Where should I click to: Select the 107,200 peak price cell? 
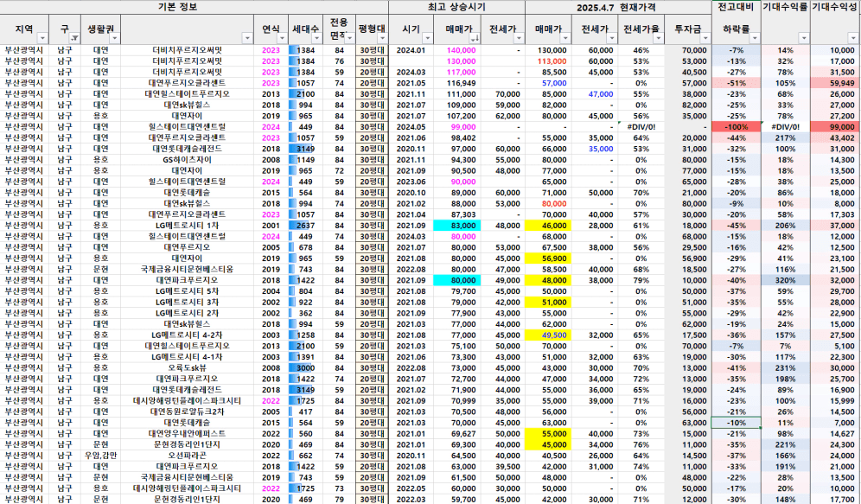point(456,116)
